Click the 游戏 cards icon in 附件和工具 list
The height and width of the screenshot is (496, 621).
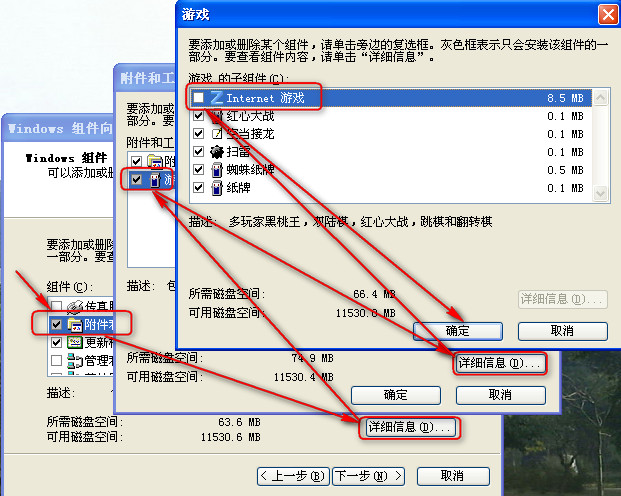[x=155, y=179]
